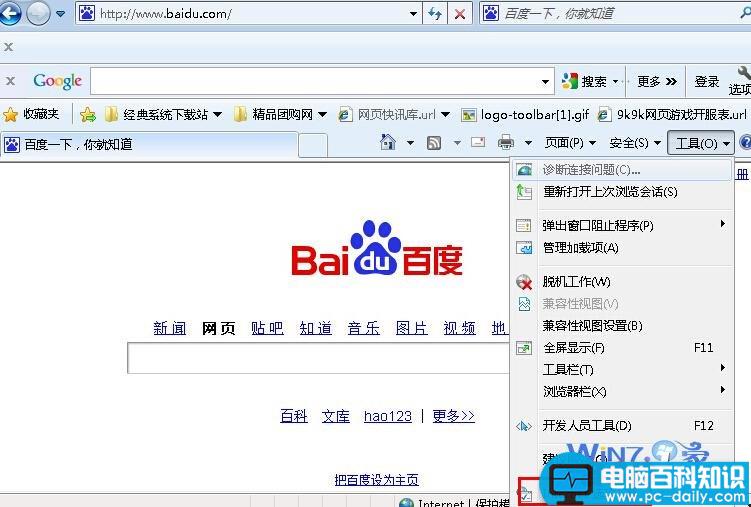Open the 安全(S) menu
751x507 pixels.
point(635,143)
